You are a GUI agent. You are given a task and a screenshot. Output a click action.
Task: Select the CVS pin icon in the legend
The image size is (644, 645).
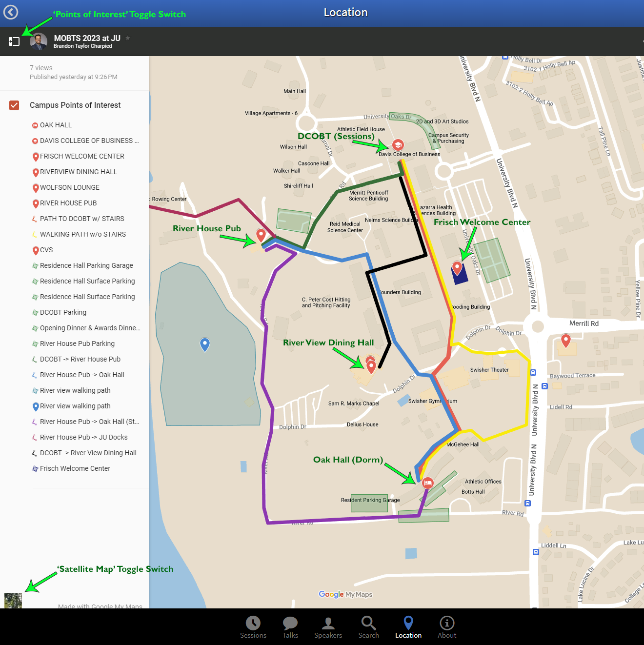coord(35,250)
